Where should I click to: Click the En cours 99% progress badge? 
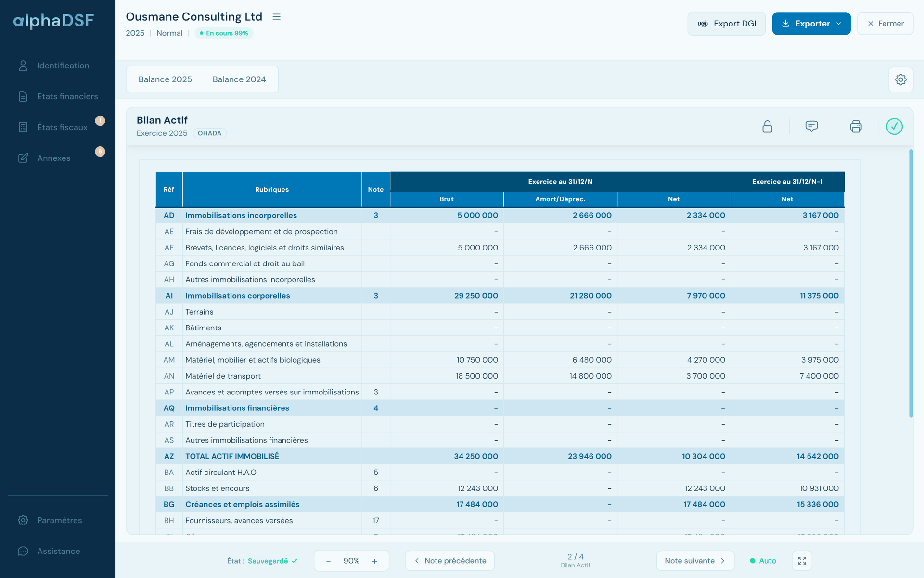224,33
